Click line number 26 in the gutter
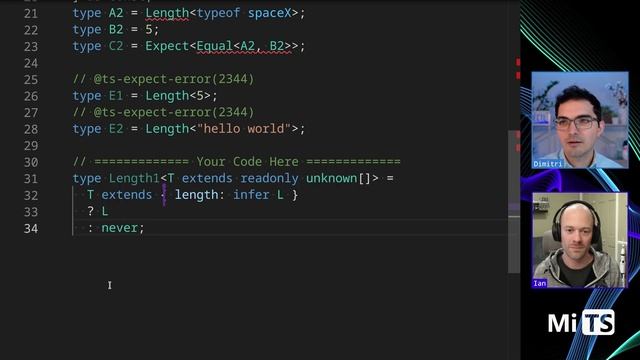Viewport: 640px width, 360px height. tap(31, 96)
